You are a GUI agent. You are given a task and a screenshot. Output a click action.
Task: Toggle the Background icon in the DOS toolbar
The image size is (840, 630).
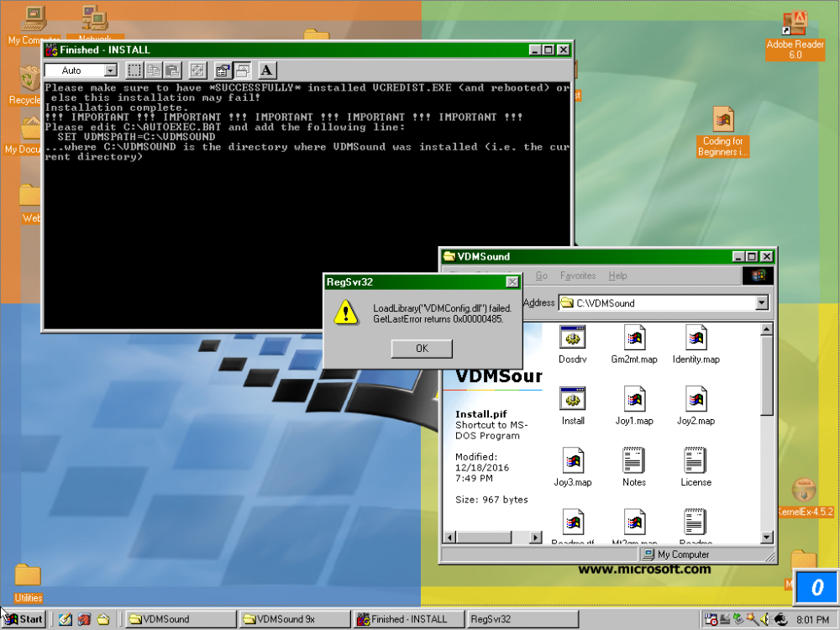coord(240,70)
